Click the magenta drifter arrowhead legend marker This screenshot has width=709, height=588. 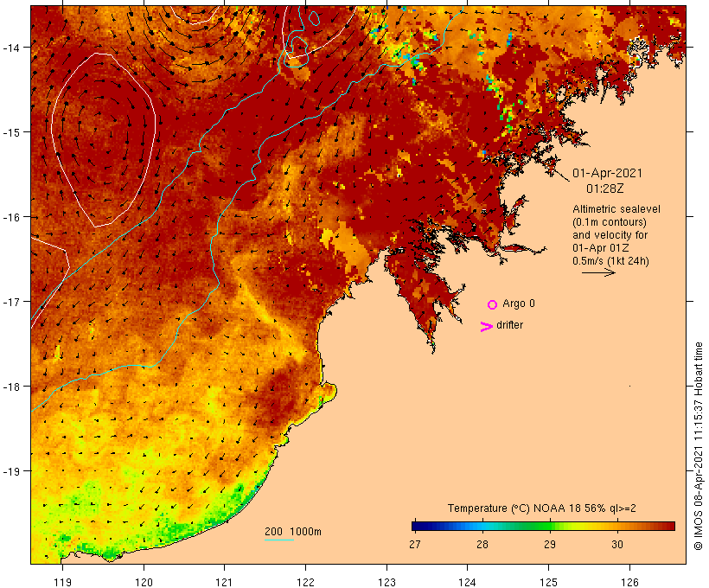point(486,327)
